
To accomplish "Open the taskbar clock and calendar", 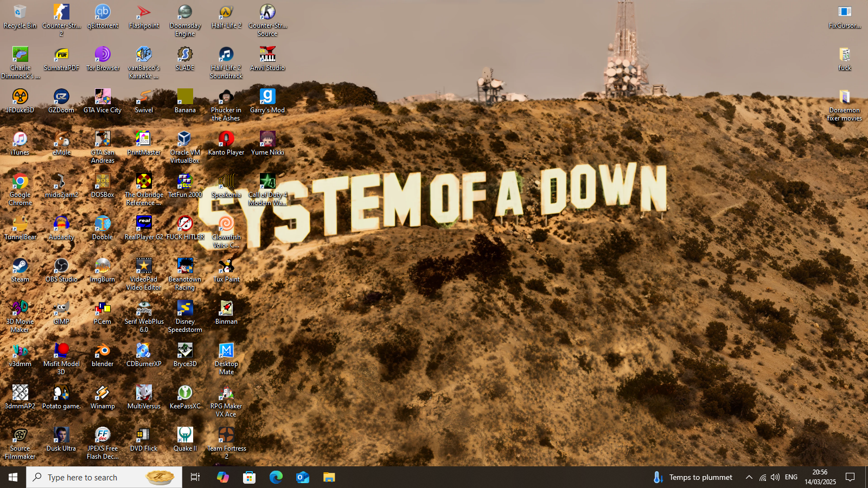I will pos(820,477).
